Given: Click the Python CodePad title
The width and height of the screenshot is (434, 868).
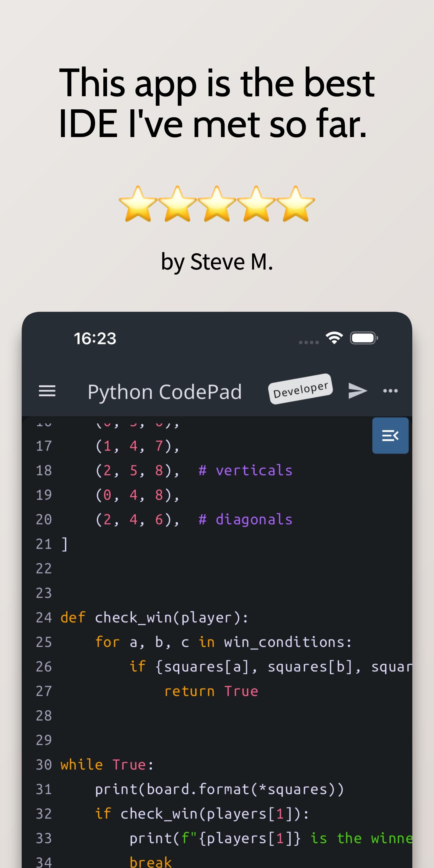Looking at the screenshot, I should [x=164, y=392].
